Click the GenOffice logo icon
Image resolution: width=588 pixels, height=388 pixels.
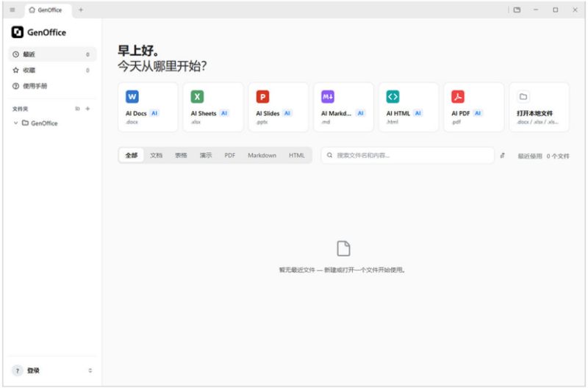(x=17, y=32)
